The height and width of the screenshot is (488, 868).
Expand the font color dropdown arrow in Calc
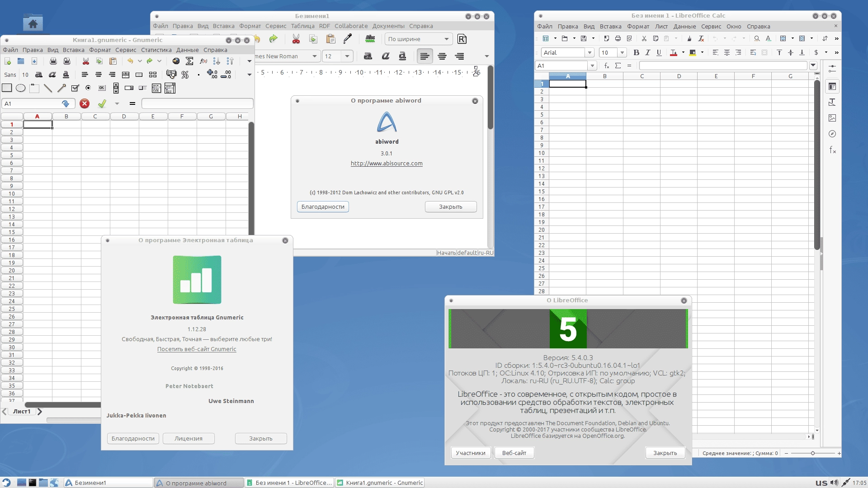pos(683,52)
